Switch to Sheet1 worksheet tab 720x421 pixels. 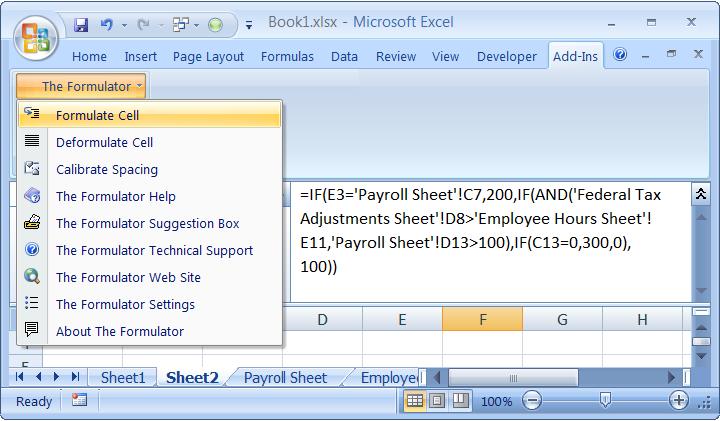point(123,378)
